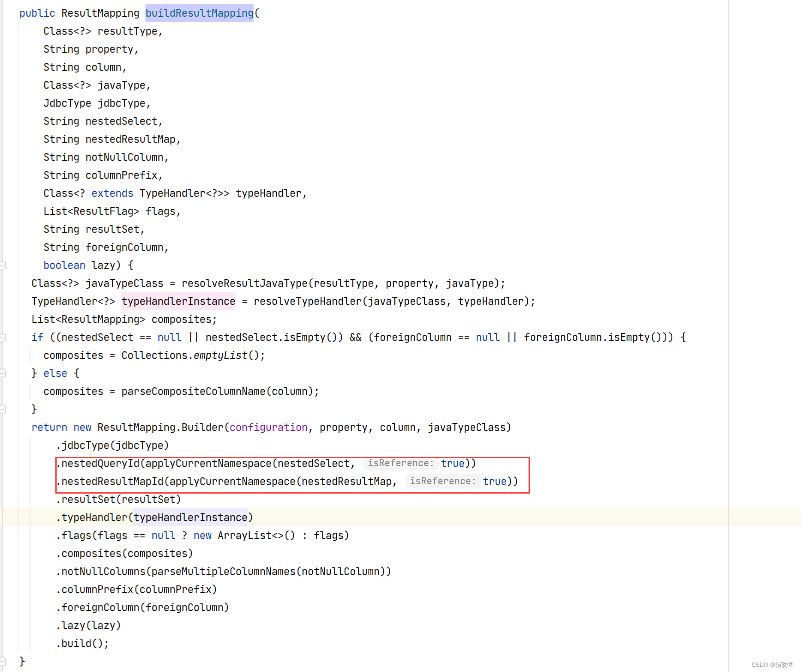Click the 'resultType,' parameter on the first Class<?> line

[x=130, y=31]
